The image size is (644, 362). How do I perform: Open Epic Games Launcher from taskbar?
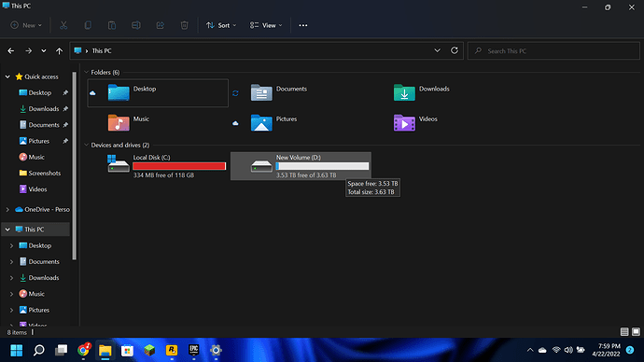click(194, 350)
